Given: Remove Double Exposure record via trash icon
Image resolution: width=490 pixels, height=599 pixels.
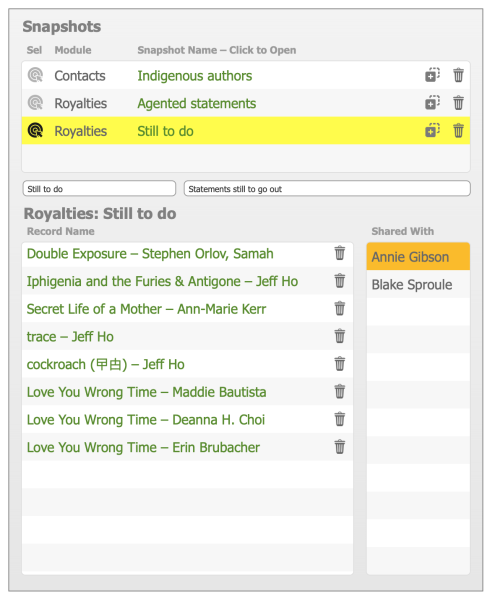Looking at the screenshot, I should [x=340, y=253].
